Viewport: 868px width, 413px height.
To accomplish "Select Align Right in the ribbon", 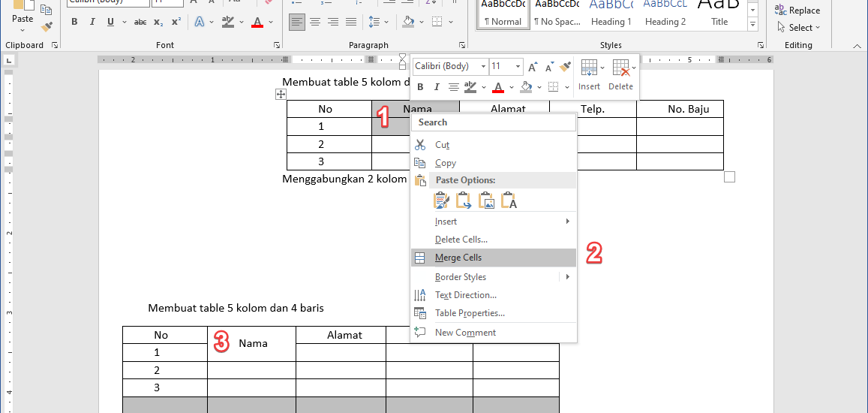I will click(x=332, y=23).
